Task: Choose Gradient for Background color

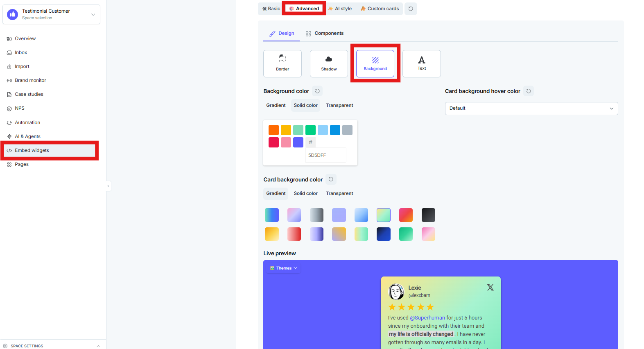Action: coord(276,105)
